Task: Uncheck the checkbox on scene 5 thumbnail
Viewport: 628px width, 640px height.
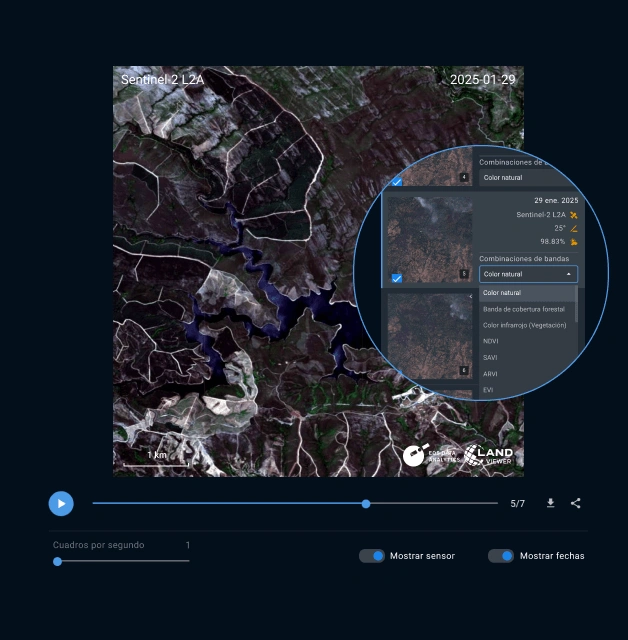Action: pos(397,278)
